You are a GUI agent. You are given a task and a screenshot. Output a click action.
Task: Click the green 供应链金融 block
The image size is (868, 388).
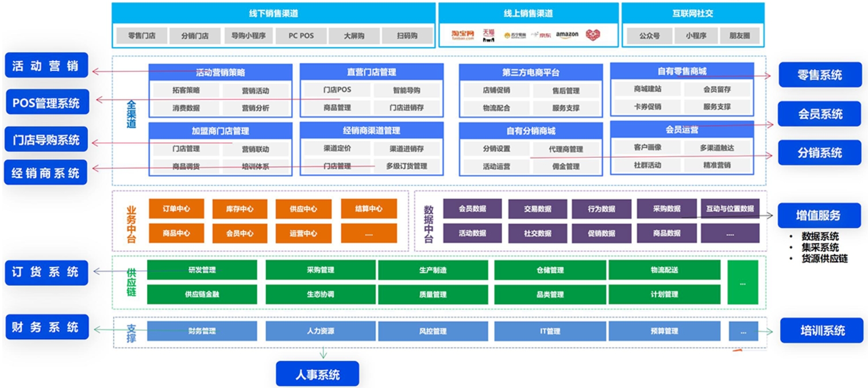(x=202, y=294)
